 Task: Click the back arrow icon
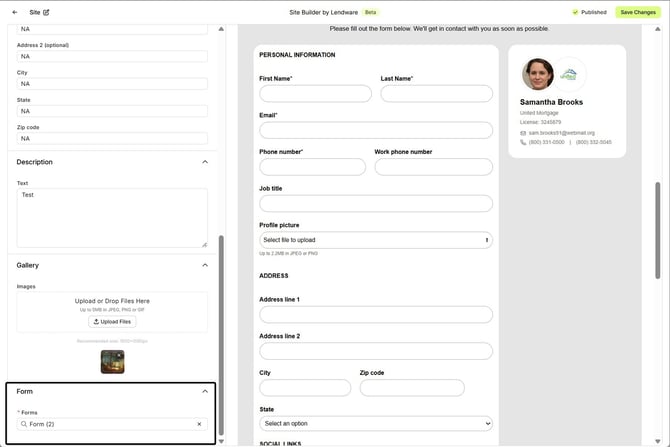14,12
